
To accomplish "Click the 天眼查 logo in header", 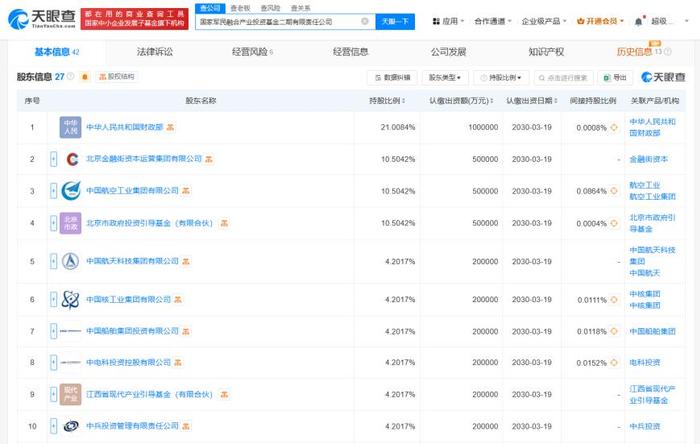I will 42,19.
